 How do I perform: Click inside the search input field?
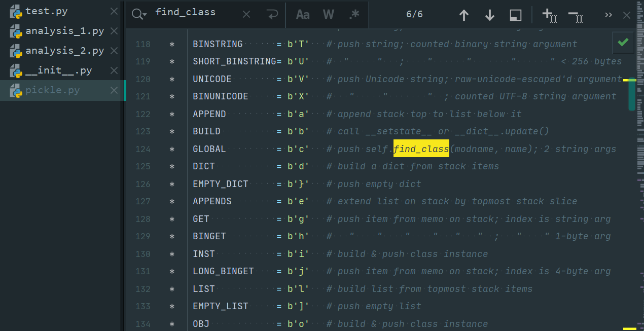(193, 13)
